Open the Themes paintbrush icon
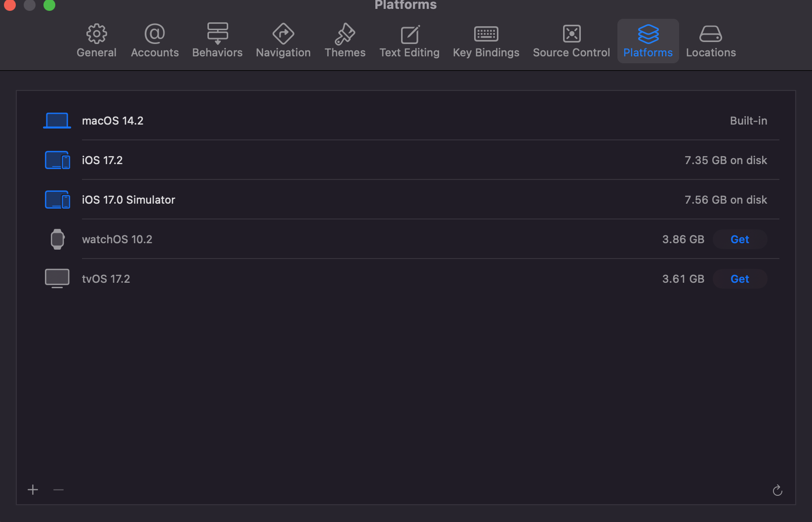The width and height of the screenshot is (812, 522). tap(345, 34)
